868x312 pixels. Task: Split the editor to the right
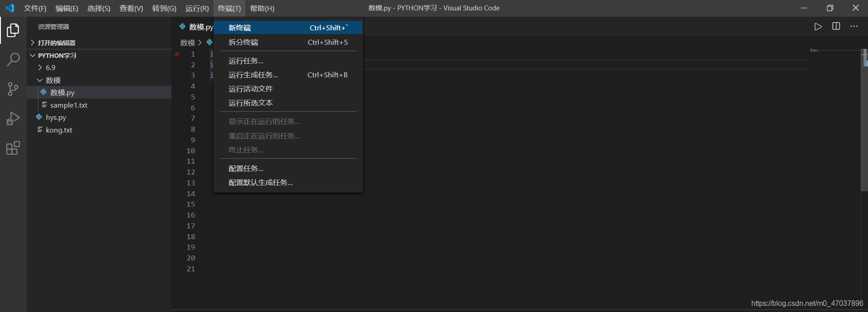[836, 26]
